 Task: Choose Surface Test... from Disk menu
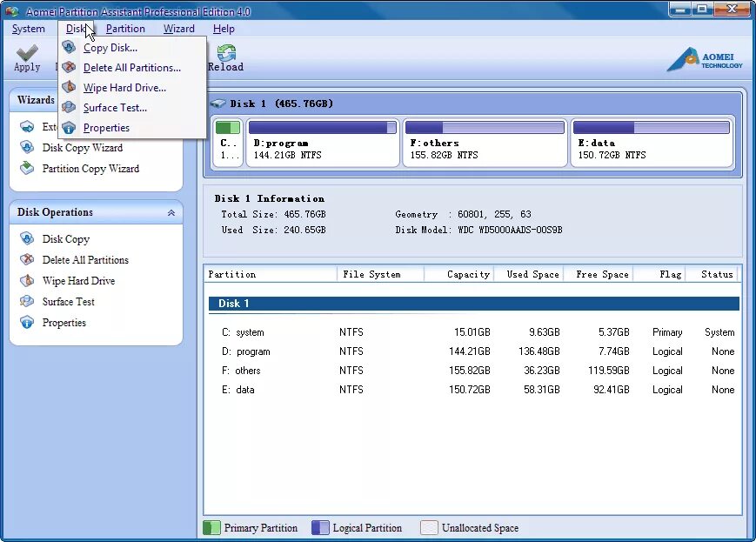pyautogui.click(x=132, y=108)
